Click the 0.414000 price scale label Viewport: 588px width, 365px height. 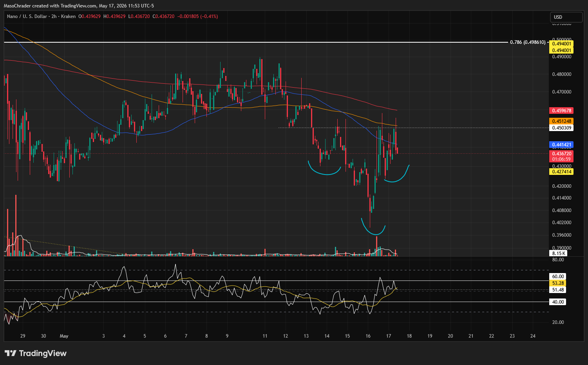562,198
